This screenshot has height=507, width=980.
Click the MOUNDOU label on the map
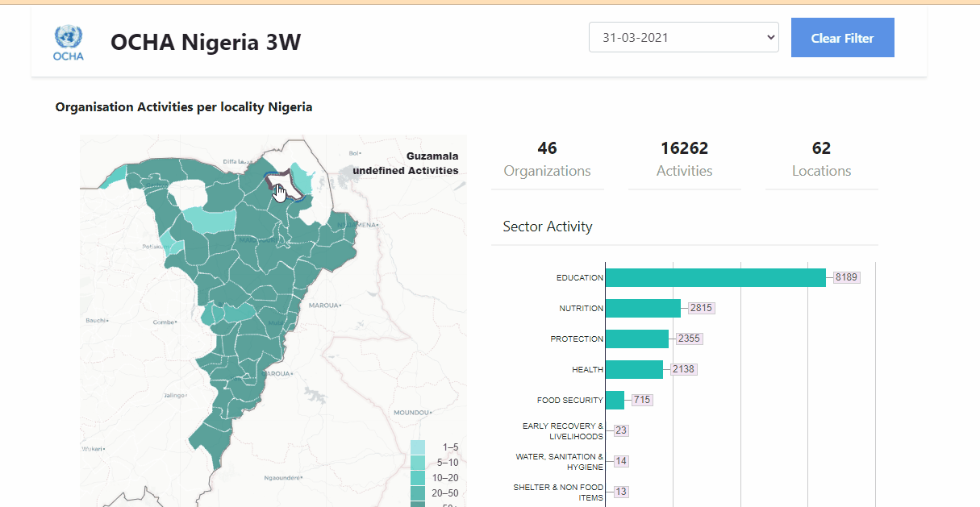click(x=413, y=412)
